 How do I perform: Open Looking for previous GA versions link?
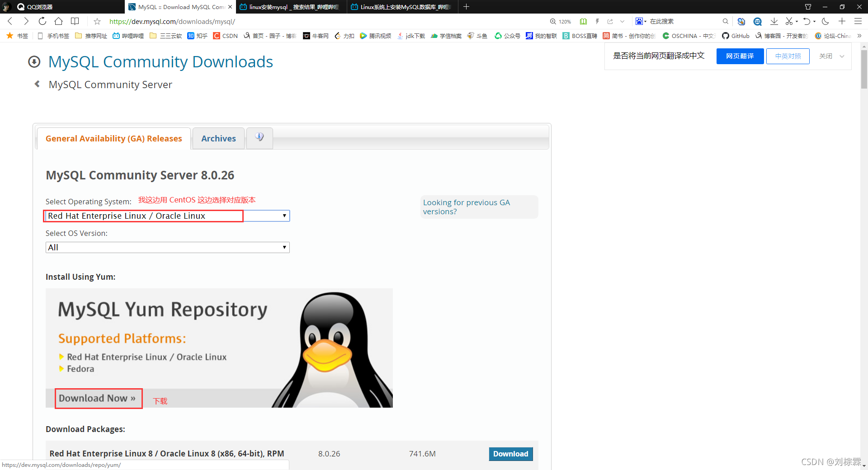pyautogui.click(x=466, y=207)
